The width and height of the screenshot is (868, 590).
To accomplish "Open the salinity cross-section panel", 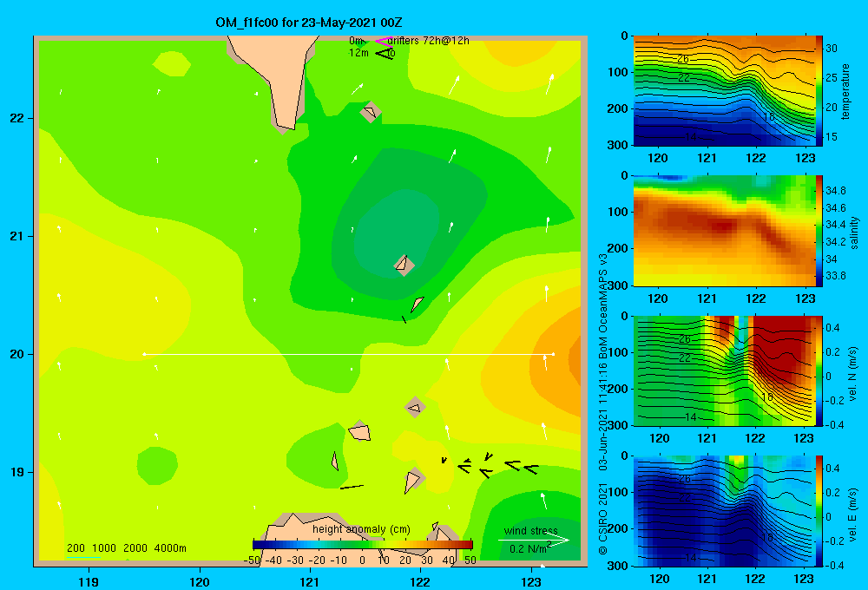I will 725,230.
